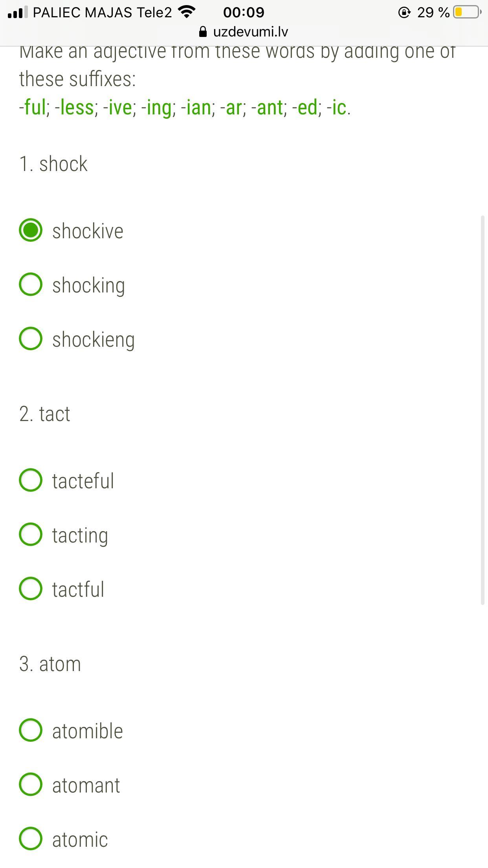Viewport: 488px width, 868px height.
Task: Tap the cellular signal bars icon
Action: 17,12
